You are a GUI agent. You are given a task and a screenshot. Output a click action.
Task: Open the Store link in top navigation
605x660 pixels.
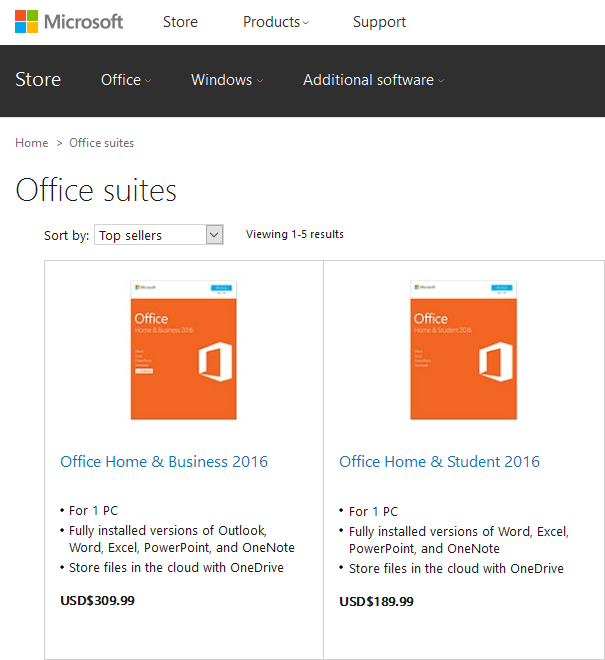[180, 22]
